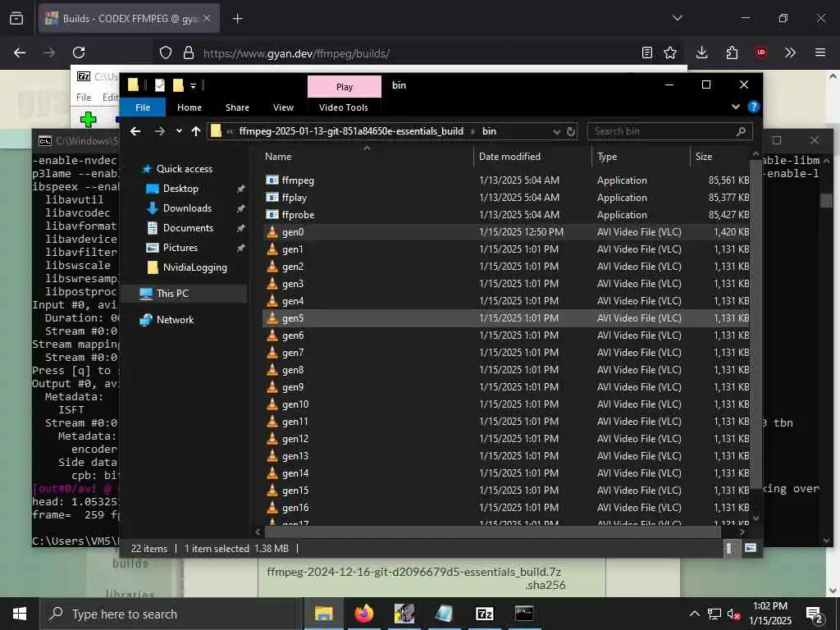Image resolution: width=840 pixels, height=630 pixels.
Task: Go back in File Explorer
Action: (135, 131)
